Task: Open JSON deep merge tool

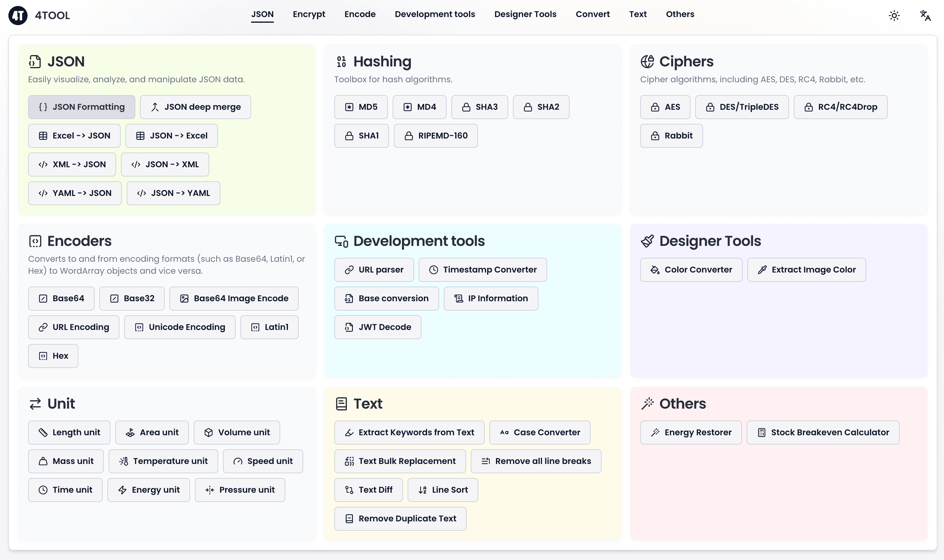Action: [195, 107]
